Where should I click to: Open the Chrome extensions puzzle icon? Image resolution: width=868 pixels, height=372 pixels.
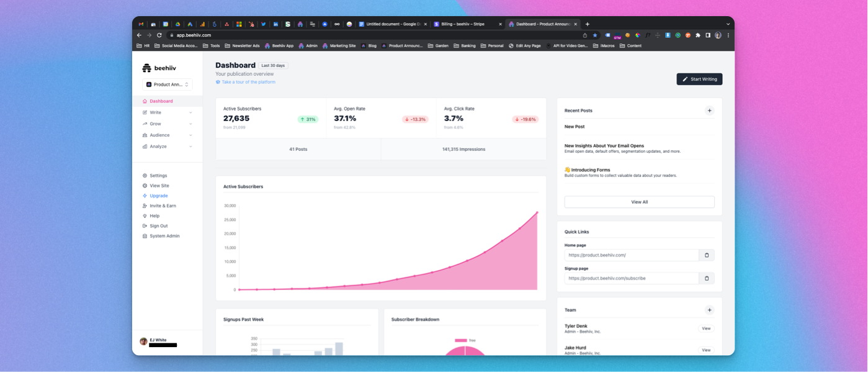(x=698, y=35)
